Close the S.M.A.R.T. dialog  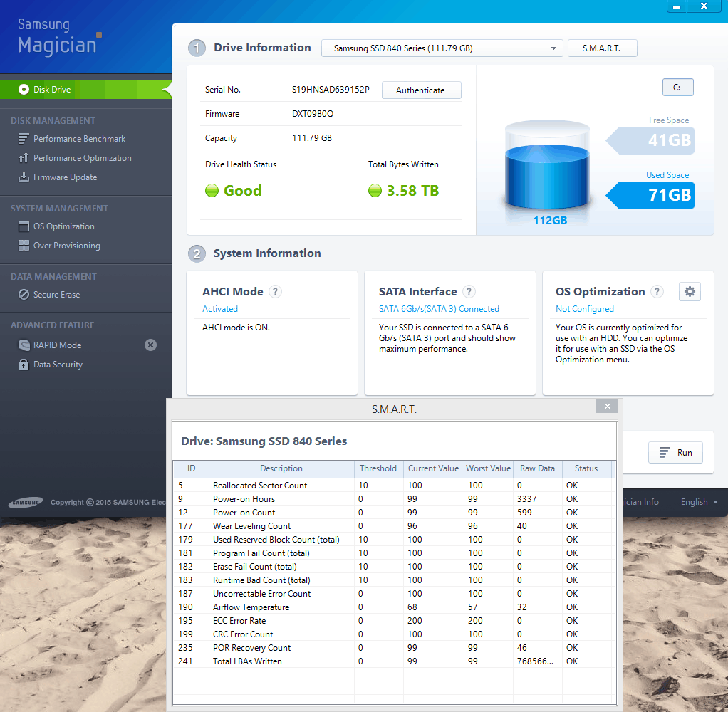click(608, 406)
